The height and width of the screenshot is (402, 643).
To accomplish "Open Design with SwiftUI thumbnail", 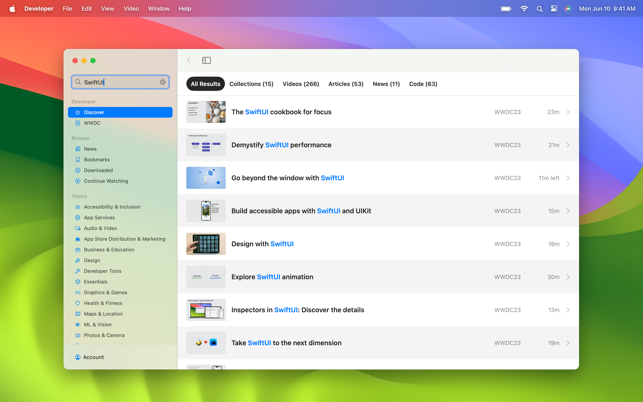I will pyautogui.click(x=206, y=244).
